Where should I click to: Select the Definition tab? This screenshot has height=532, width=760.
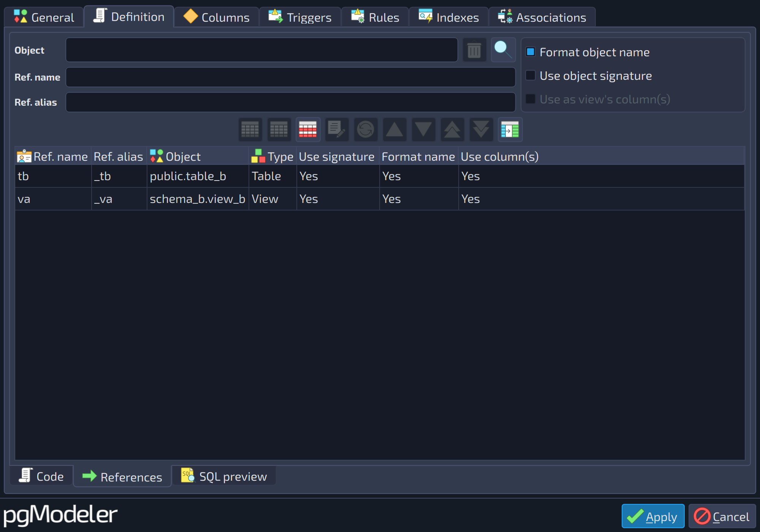pyautogui.click(x=129, y=17)
